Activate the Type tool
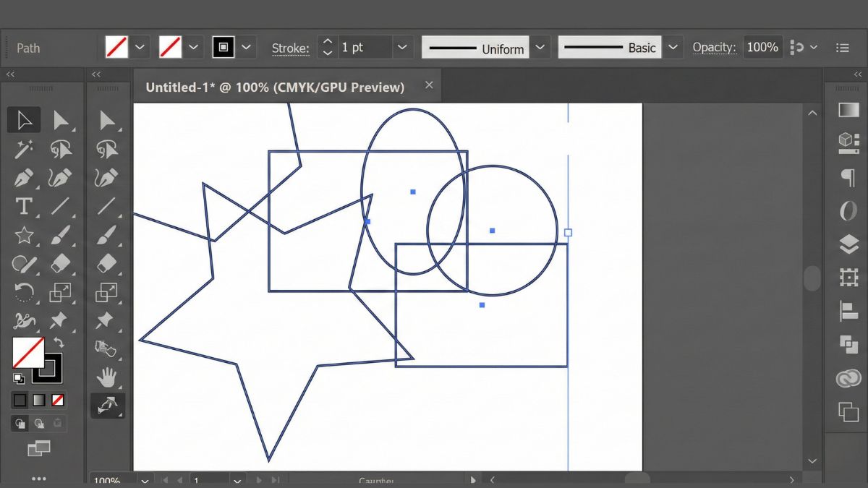868x488 pixels. pyautogui.click(x=24, y=207)
